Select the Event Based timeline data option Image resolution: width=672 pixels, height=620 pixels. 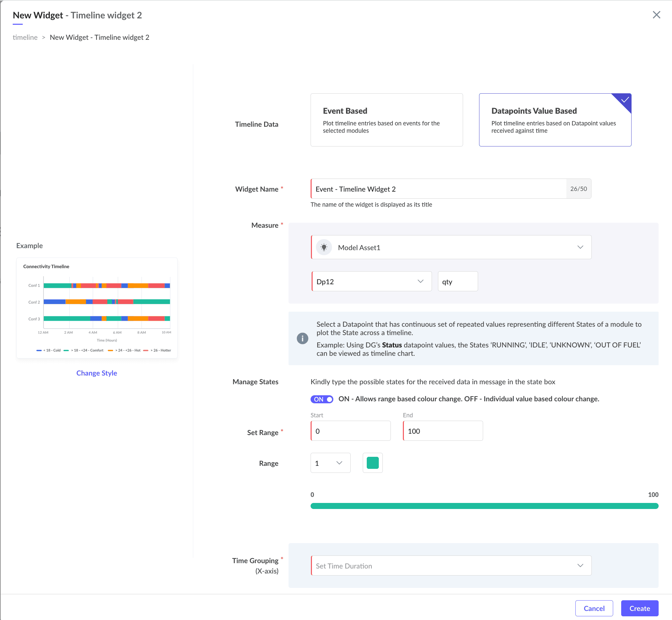[x=386, y=120]
